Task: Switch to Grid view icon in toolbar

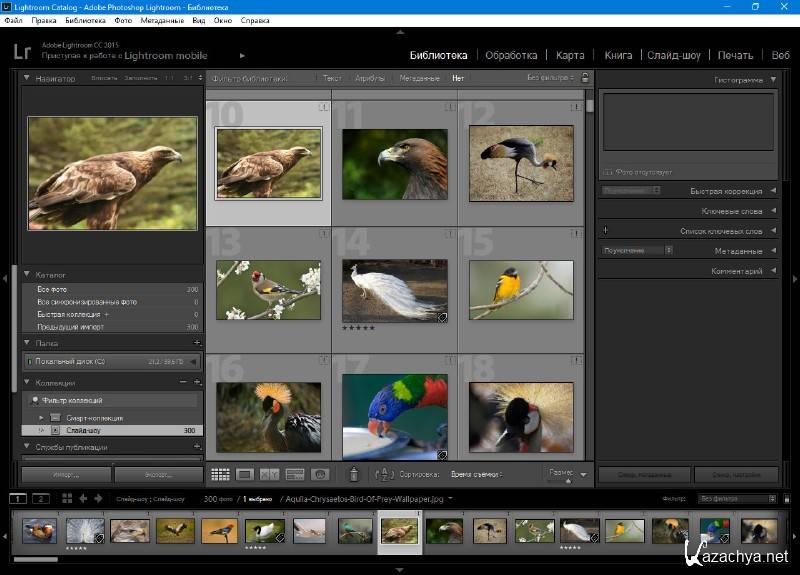Action: [x=220, y=475]
